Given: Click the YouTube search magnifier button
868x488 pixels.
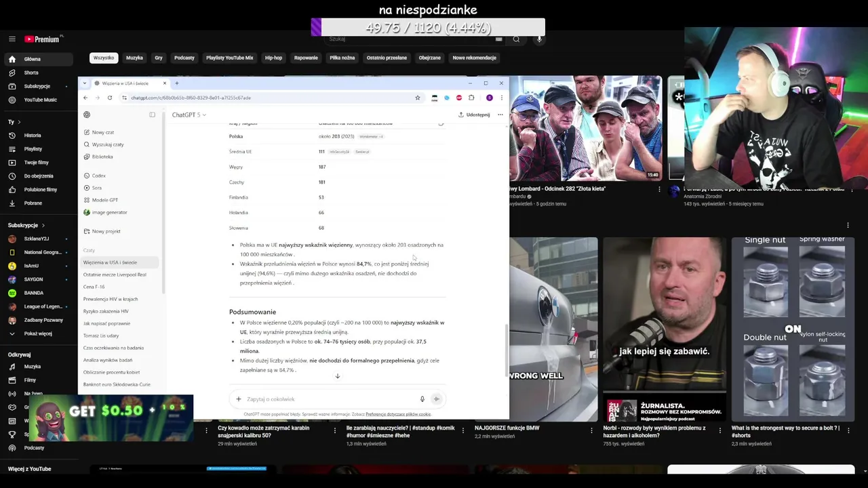Looking at the screenshot, I should (516, 39).
